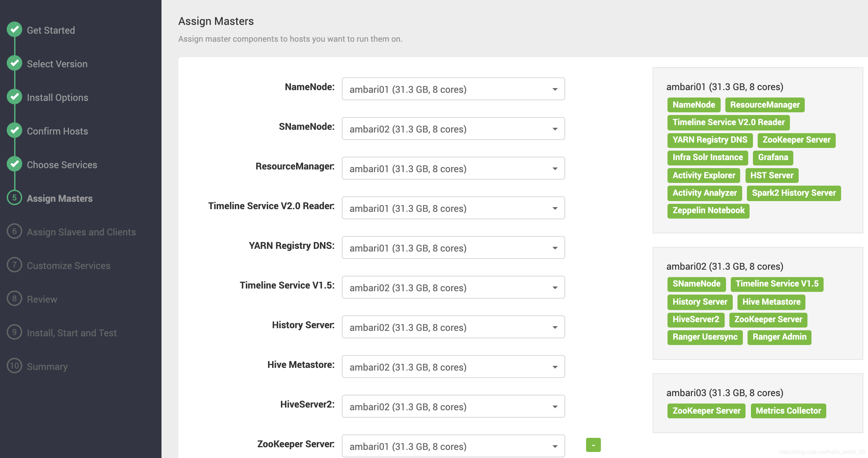The height and width of the screenshot is (458, 868).
Task: Click ambari02 host heading in summary panel
Action: point(725,266)
